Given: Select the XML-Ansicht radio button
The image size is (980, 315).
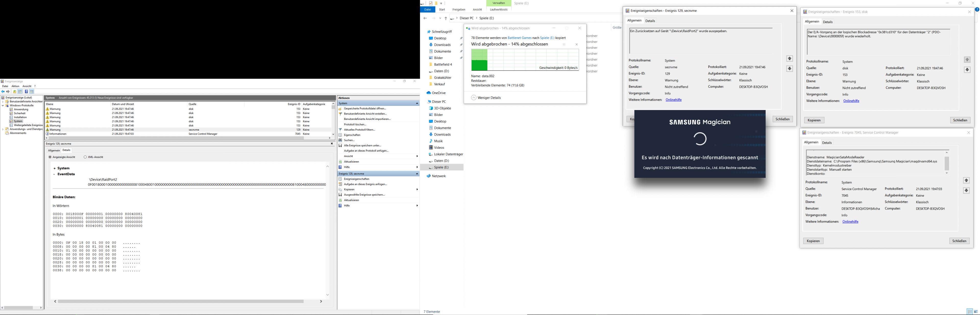Looking at the screenshot, I should 85,157.
